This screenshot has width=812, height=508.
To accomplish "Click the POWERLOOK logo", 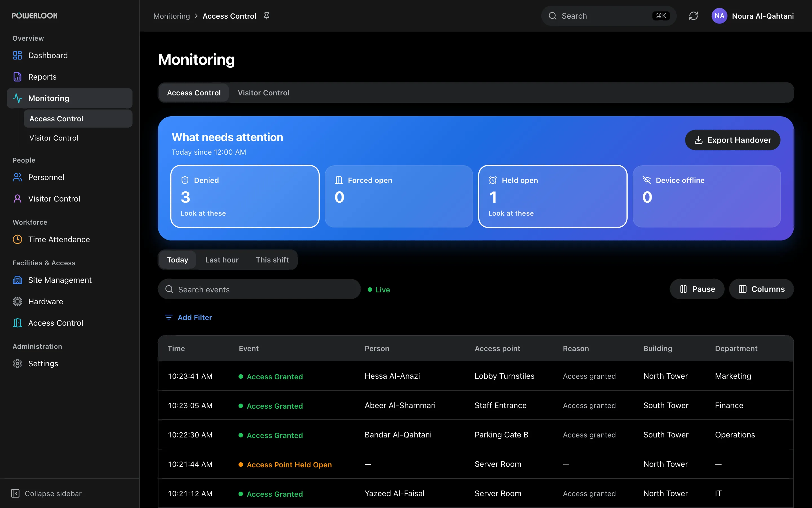I will tap(35, 16).
